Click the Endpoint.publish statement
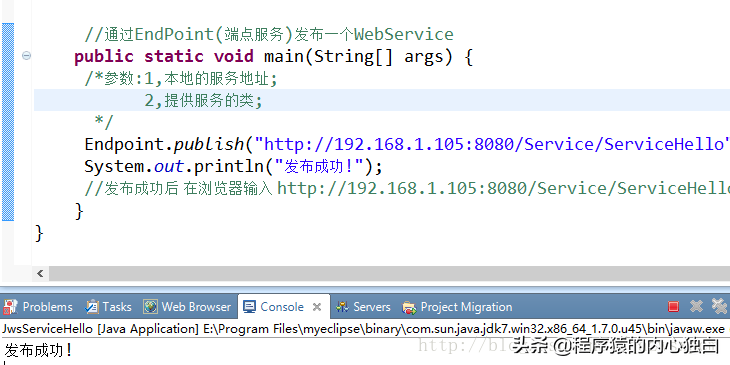 coord(407,144)
